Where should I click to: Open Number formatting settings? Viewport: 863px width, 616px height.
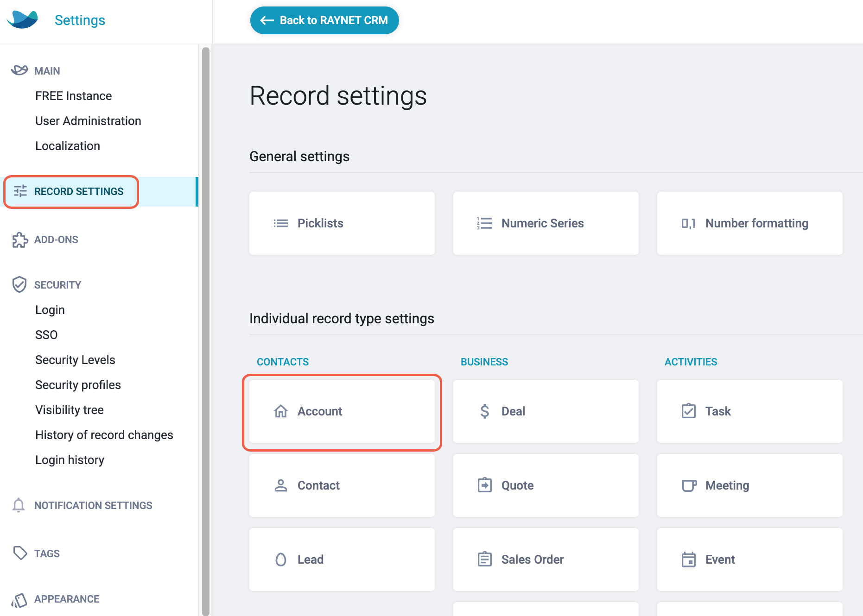[x=750, y=223]
